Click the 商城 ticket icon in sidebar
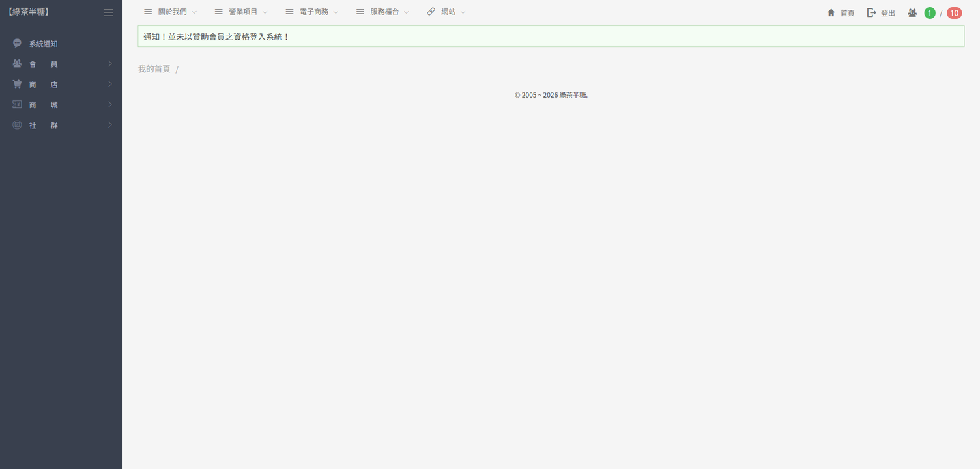 (18, 104)
